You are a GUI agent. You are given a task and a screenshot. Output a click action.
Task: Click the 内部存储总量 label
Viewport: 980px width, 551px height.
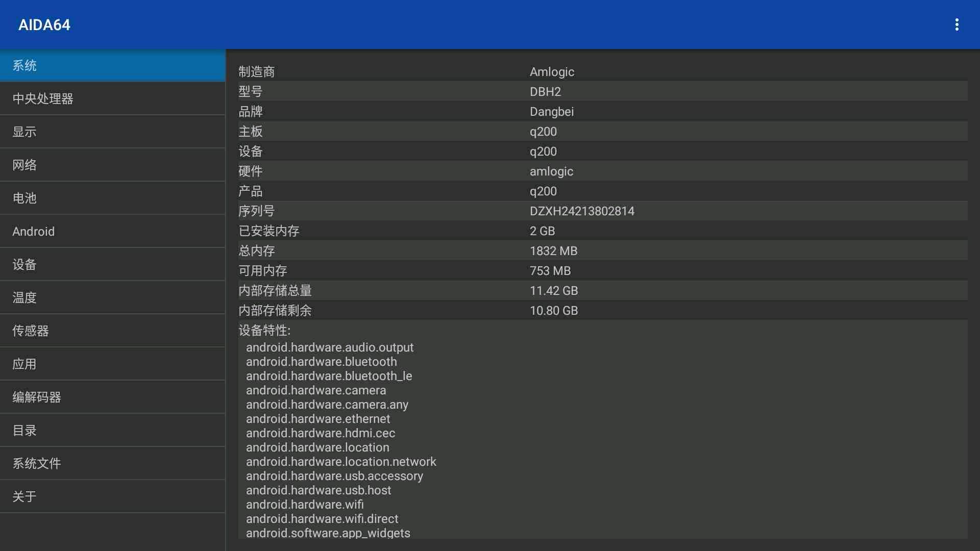click(x=275, y=291)
